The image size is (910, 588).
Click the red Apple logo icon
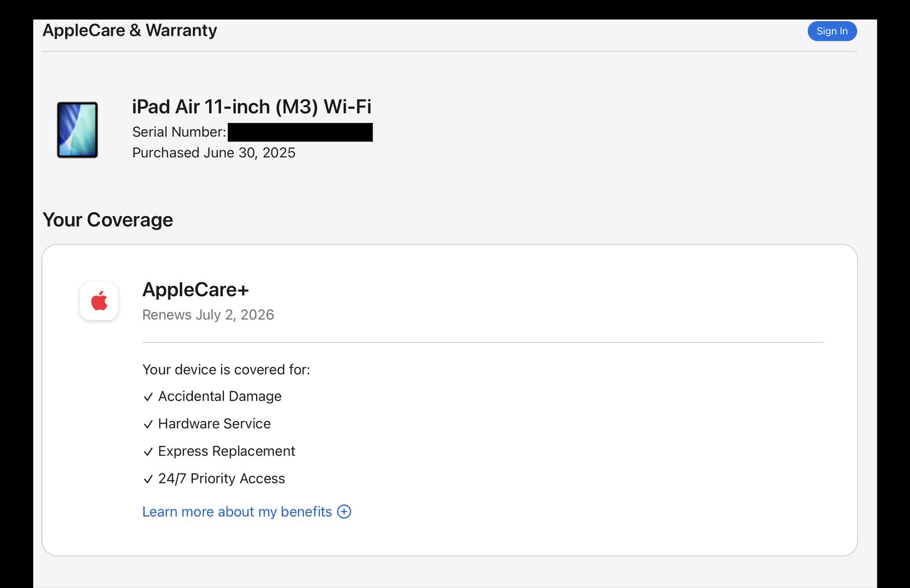click(99, 301)
